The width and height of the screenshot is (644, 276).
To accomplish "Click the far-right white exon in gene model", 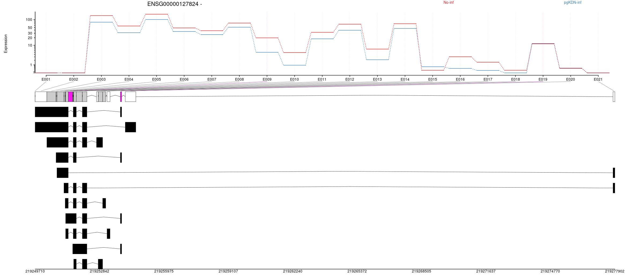I will pyautogui.click(x=614, y=97).
